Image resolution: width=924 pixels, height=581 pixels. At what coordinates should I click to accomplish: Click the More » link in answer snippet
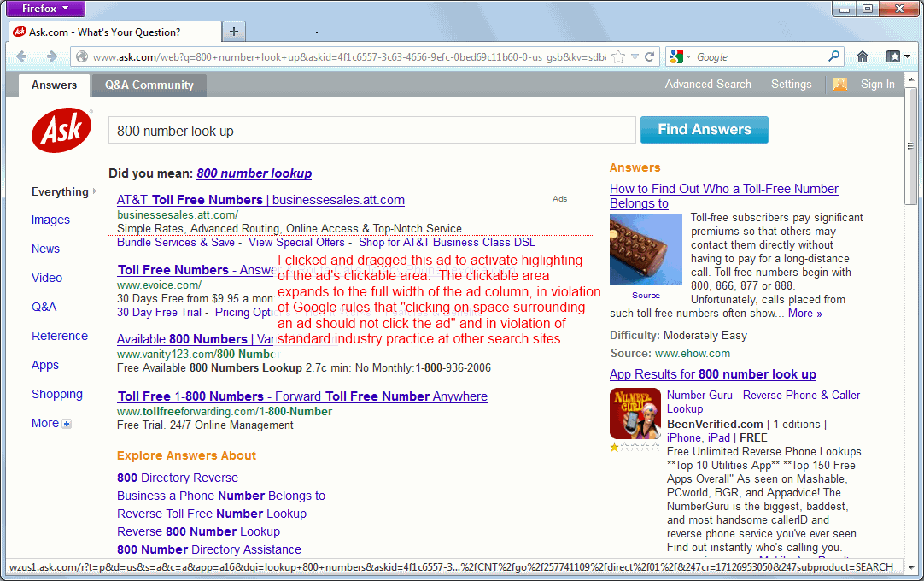pos(805,314)
